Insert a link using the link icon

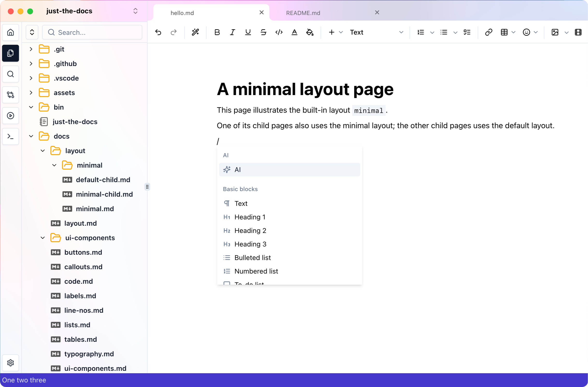[x=488, y=32]
